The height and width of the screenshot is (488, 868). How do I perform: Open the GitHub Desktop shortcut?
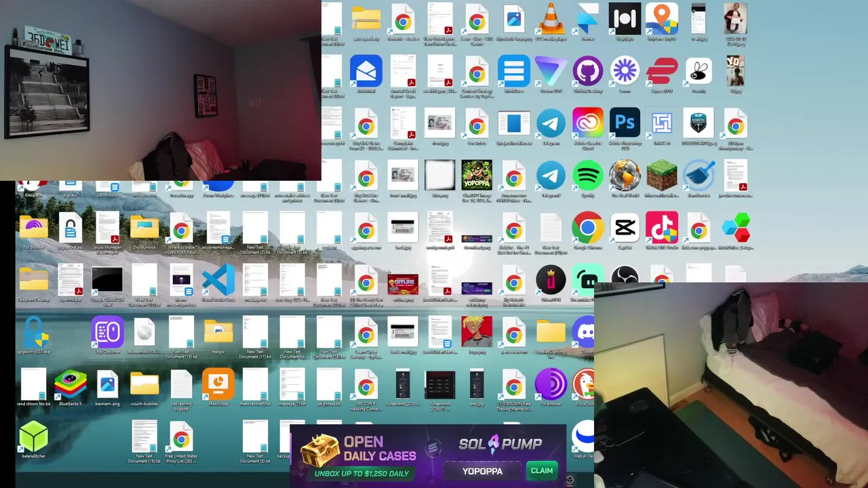click(x=587, y=71)
